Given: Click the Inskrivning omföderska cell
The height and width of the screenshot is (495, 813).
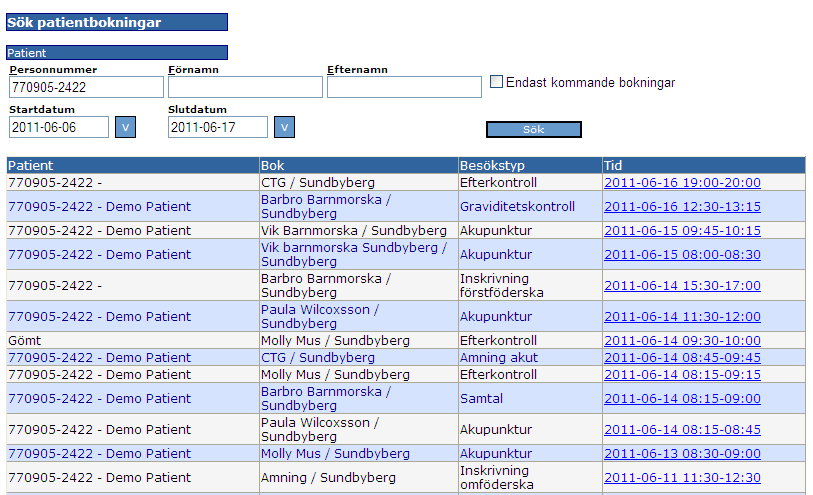Looking at the screenshot, I should [x=530, y=477].
